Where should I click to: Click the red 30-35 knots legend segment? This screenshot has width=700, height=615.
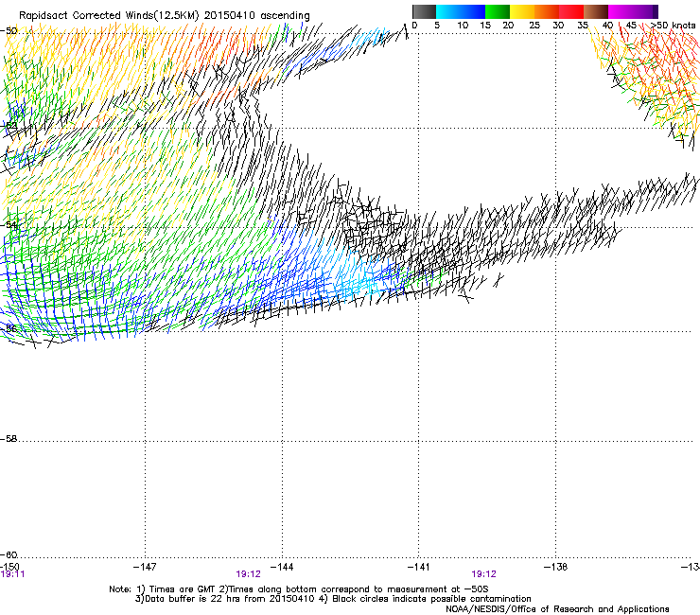[x=571, y=11]
